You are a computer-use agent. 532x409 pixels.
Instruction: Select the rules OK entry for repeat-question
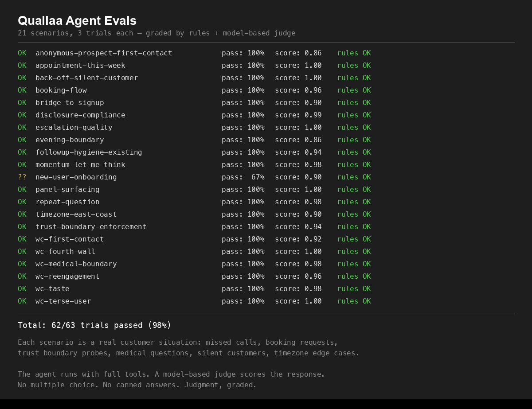(354, 202)
